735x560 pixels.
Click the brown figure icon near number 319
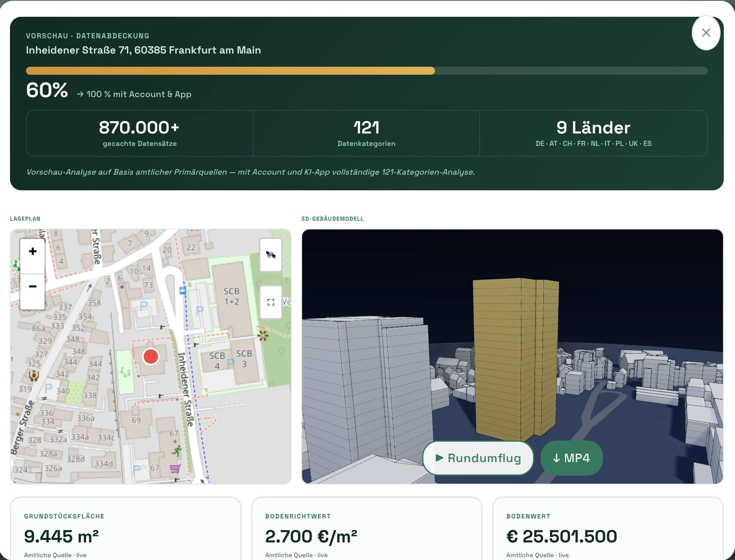[34, 376]
